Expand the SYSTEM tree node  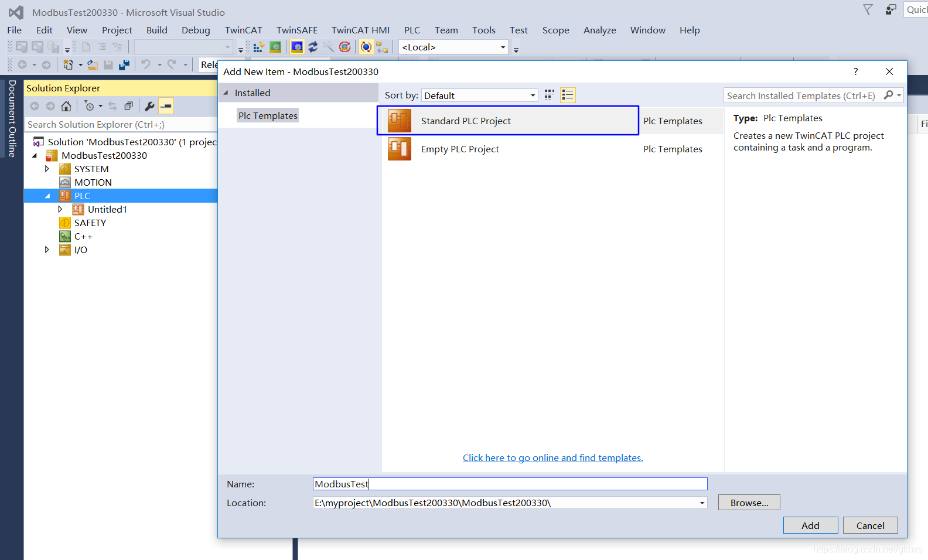47,169
